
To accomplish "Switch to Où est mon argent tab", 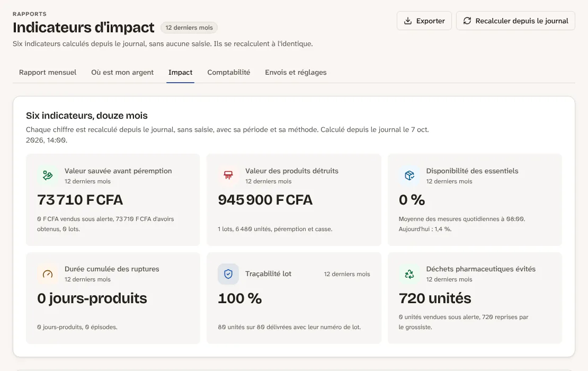I will (122, 73).
